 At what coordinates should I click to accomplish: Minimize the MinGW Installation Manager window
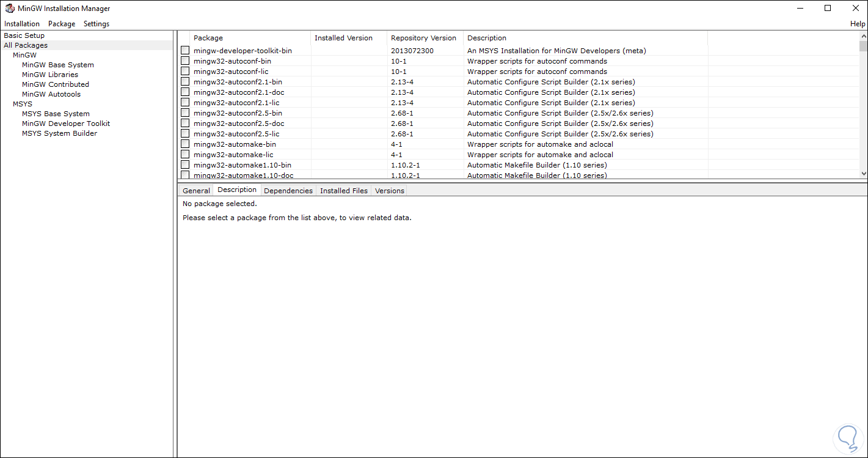[x=800, y=9]
